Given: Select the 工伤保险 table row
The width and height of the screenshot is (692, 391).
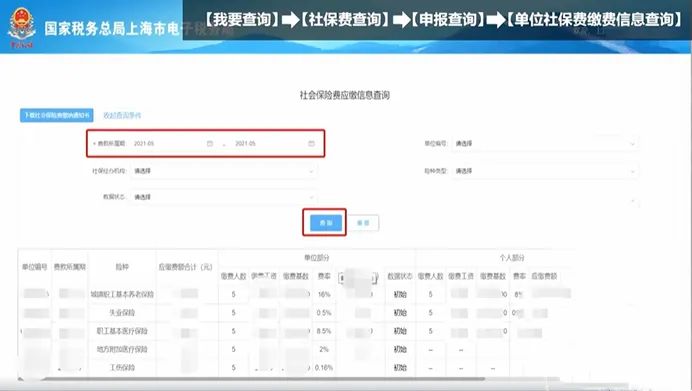Looking at the screenshot, I should point(296,368).
